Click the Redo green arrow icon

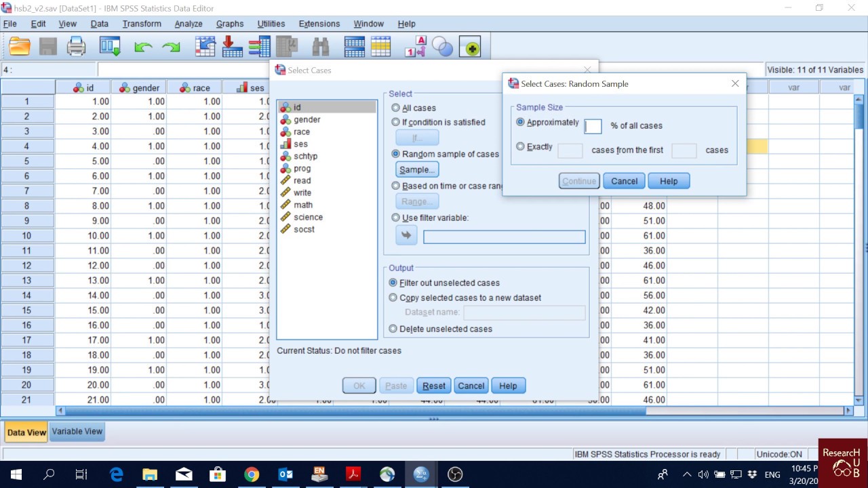pos(171,47)
